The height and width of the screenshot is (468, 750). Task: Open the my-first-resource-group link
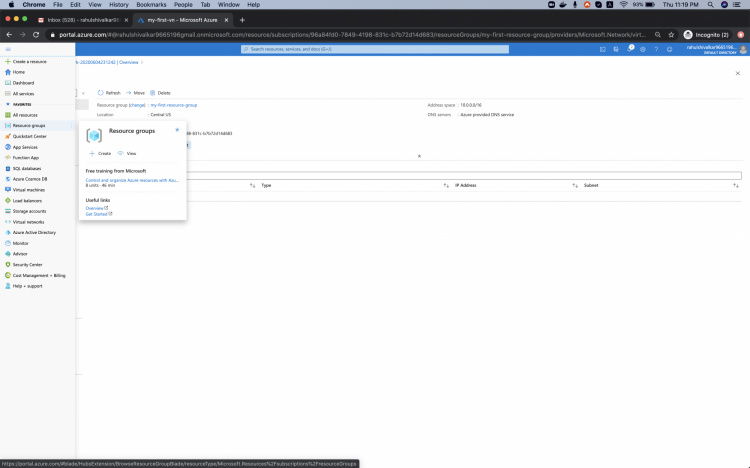pyautogui.click(x=173, y=104)
